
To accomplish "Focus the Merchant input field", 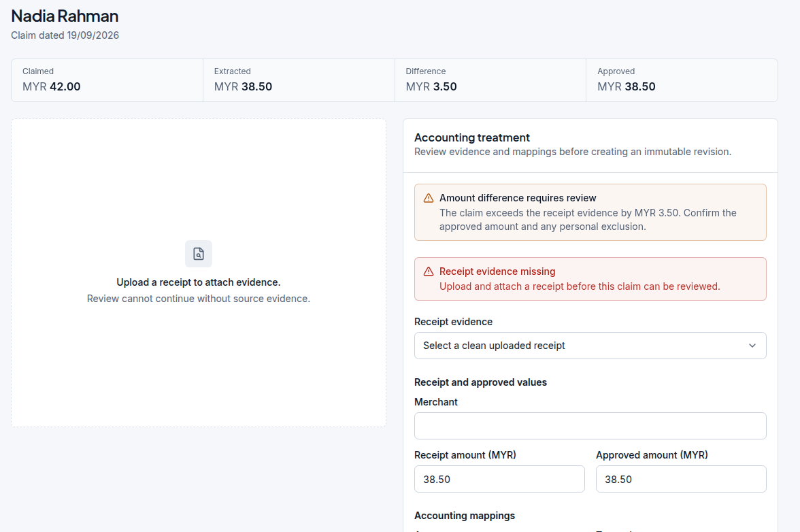I will [x=590, y=426].
